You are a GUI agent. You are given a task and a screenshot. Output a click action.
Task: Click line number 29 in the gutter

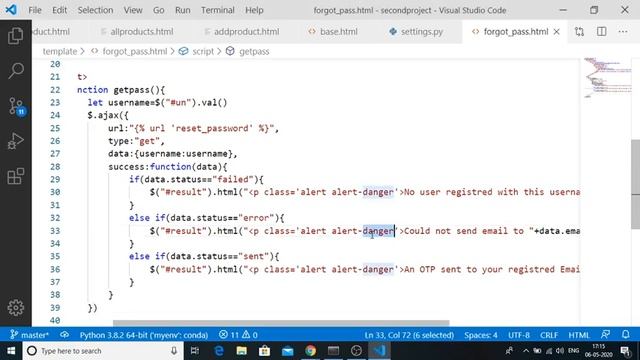[x=55, y=179]
